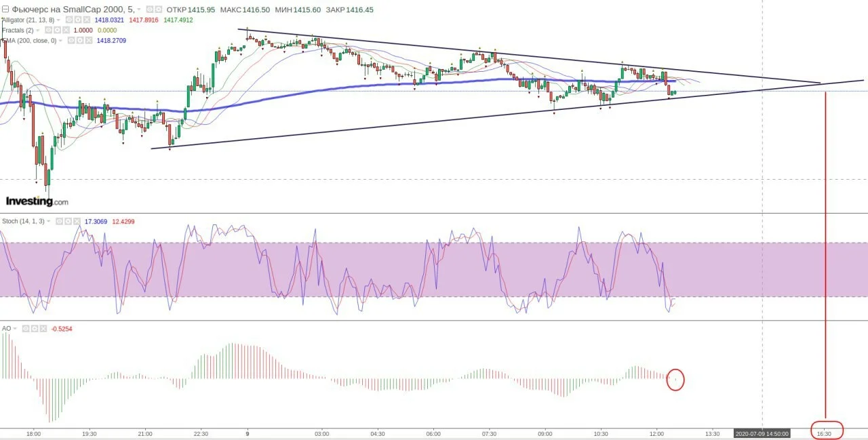868x440 pixels.
Task: Hide the SmallCap 2000 main price series
Action: click(149, 10)
